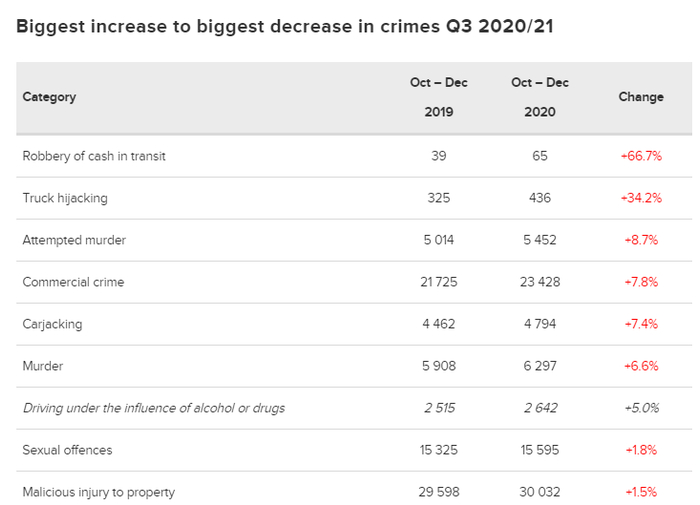Select the Truck hijacking row label
Viewport: 700px width, 505px height.
pyautogui.click(x=65, y=198)
